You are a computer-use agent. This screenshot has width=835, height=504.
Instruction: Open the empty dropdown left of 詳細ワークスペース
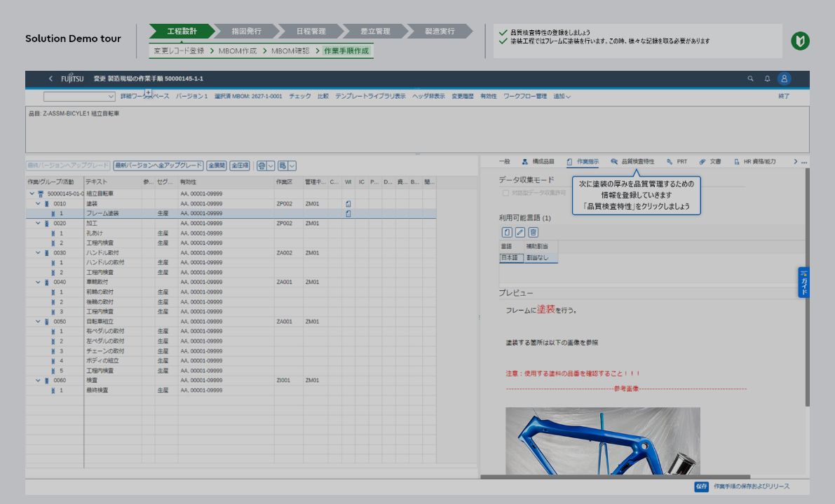point(79,96)
